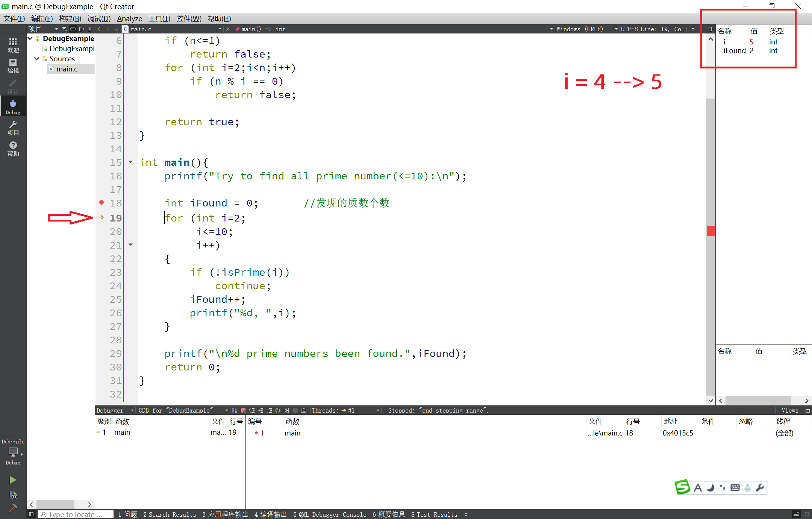Screen dimensions: 812x519
Task: Open the Welcome (欢迎) mode
Action: [13, 45]
